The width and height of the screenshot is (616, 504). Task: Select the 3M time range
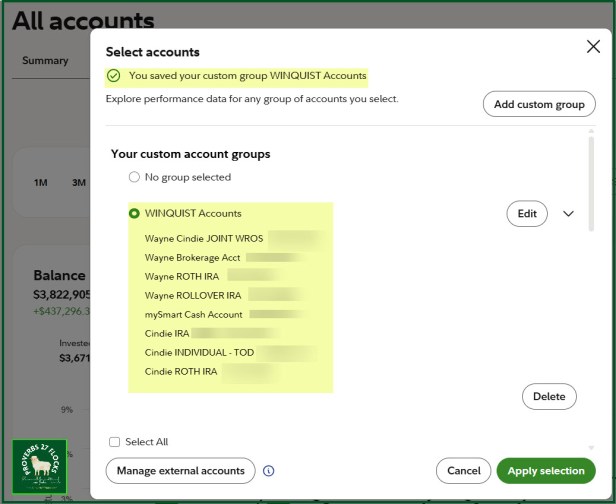79,183
